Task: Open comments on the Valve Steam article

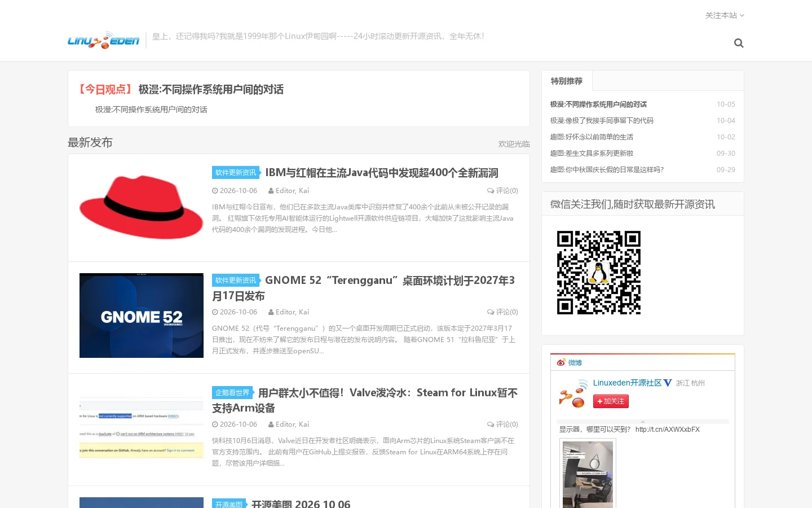Action: 502,424
